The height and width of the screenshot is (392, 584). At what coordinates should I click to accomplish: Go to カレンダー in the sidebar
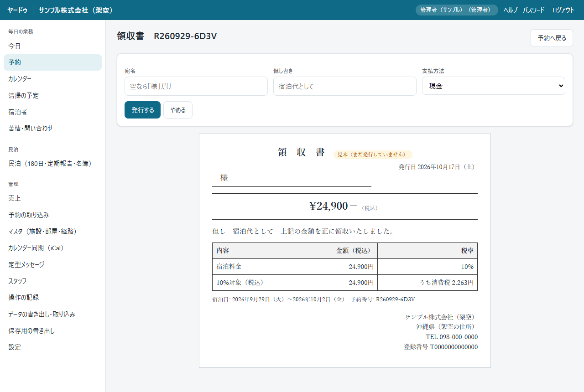tap(52, 79)
